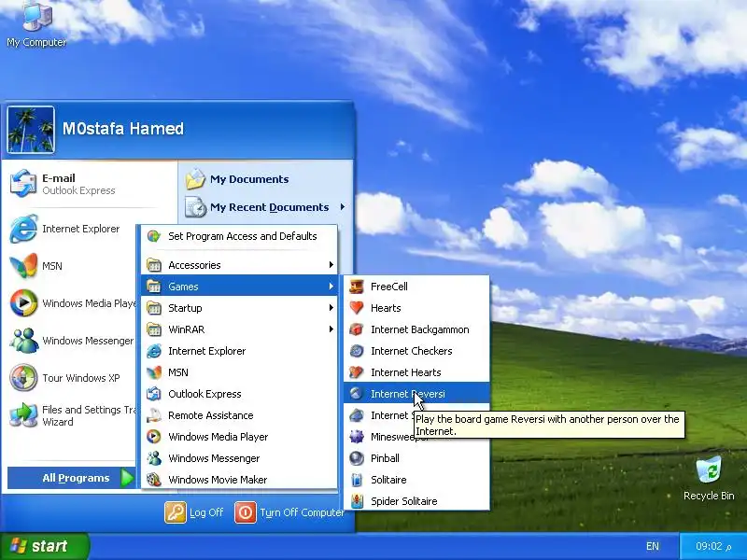Click Windows Media Player icon in All Programs
This screenshot has height=560, width=747.
154,437
